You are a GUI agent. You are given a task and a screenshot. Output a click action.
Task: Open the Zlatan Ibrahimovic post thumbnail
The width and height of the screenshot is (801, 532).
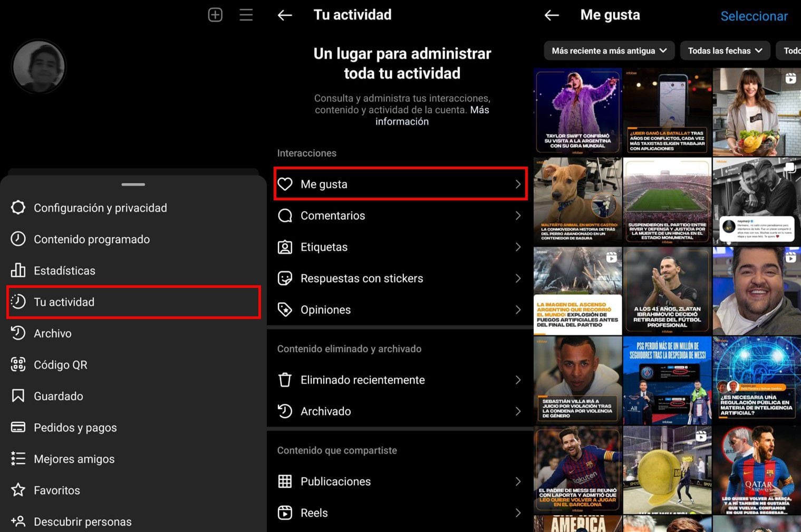coord(667,291)
